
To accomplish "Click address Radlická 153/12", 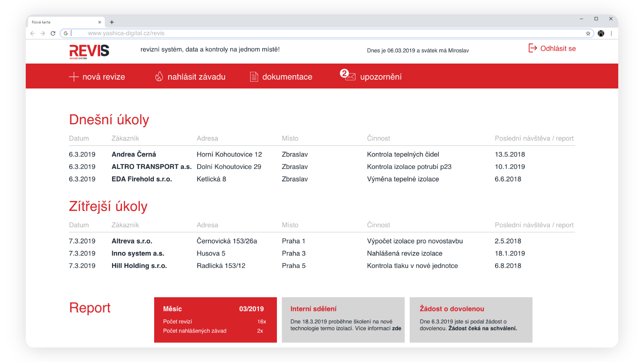I will pos(221,265).
